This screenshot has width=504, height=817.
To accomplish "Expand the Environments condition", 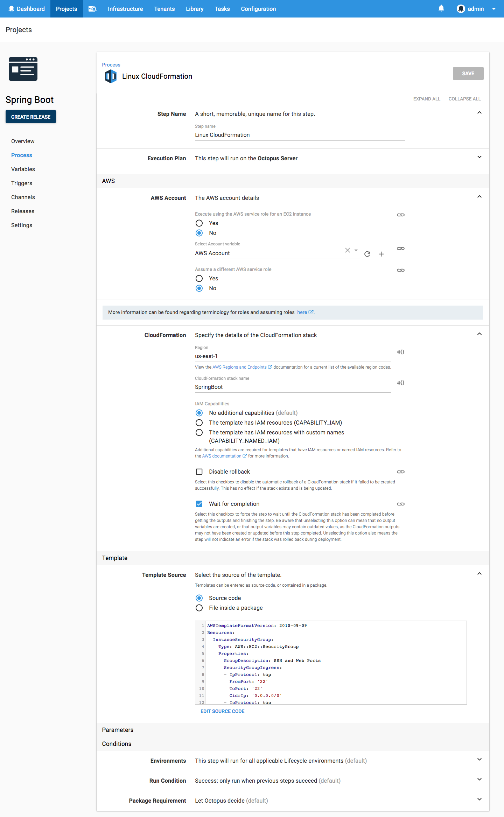I will (479, 759).
